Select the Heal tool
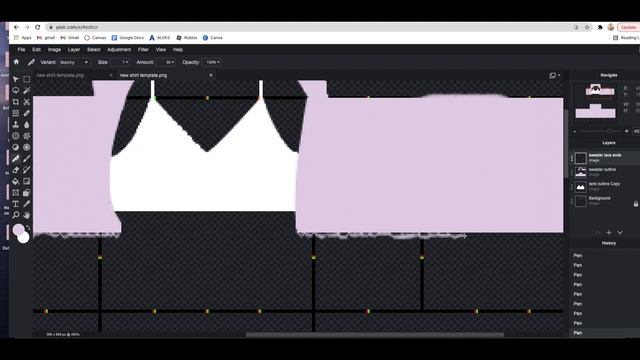The width and height of the screenshot is (640, 360). [27, 113]
